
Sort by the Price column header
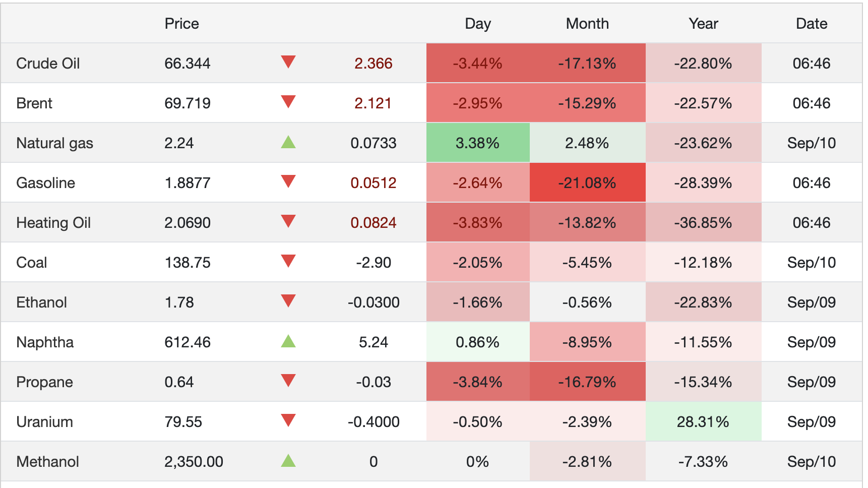tap(181, 24)
